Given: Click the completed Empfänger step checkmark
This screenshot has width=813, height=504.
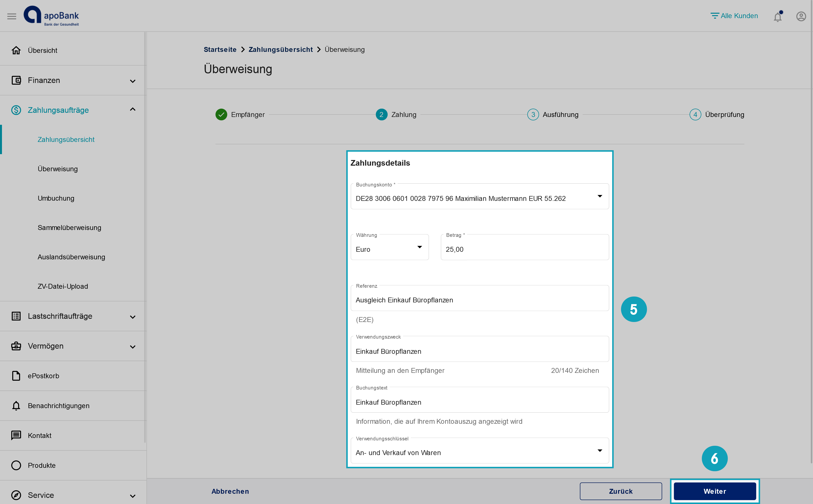Looking at the screenshot, I should [x=221, y=114].
